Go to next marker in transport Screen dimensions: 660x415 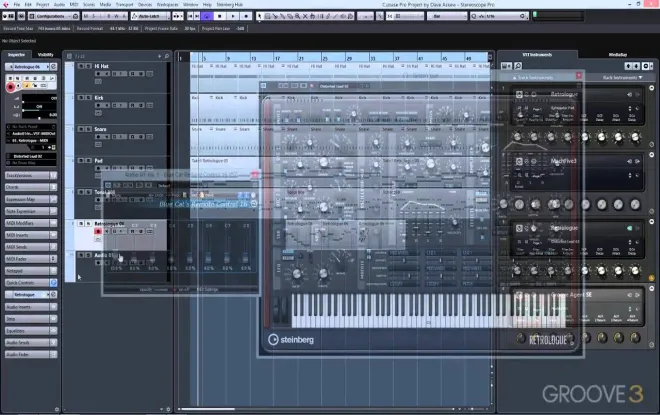197,16
